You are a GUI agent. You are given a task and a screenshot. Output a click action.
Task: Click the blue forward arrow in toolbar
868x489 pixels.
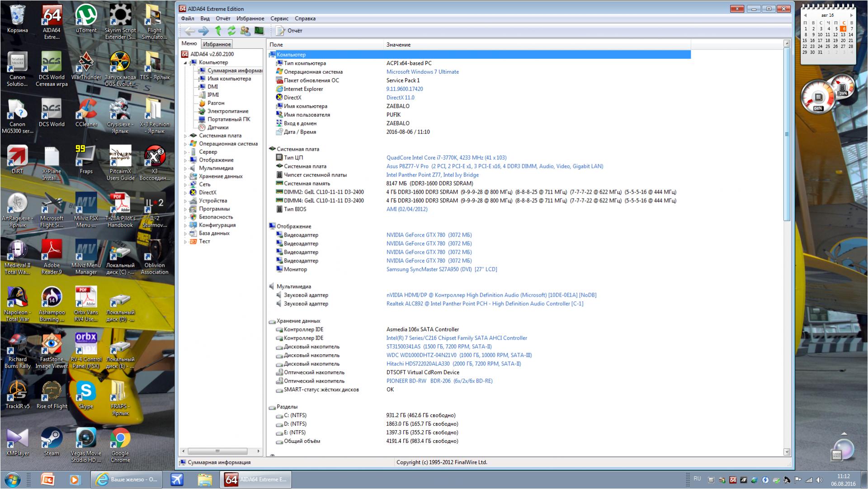click(203, 31)
